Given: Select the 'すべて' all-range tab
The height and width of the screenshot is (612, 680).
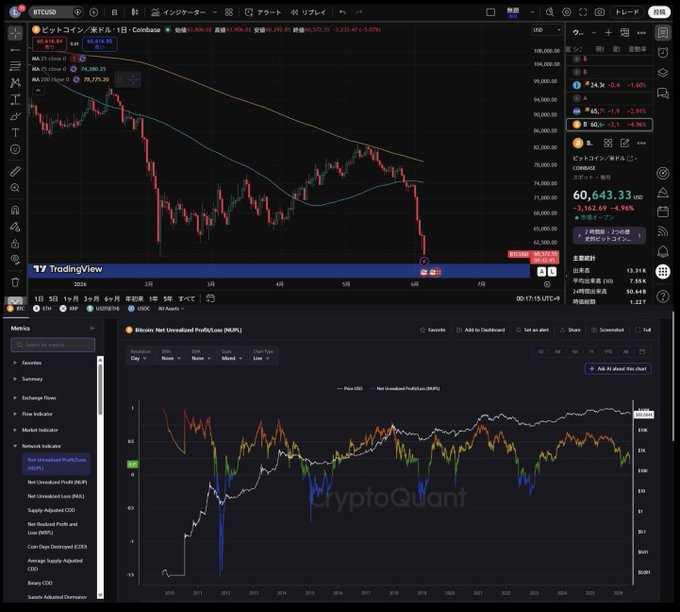Looking at the screenshot, I should (187, 298).
